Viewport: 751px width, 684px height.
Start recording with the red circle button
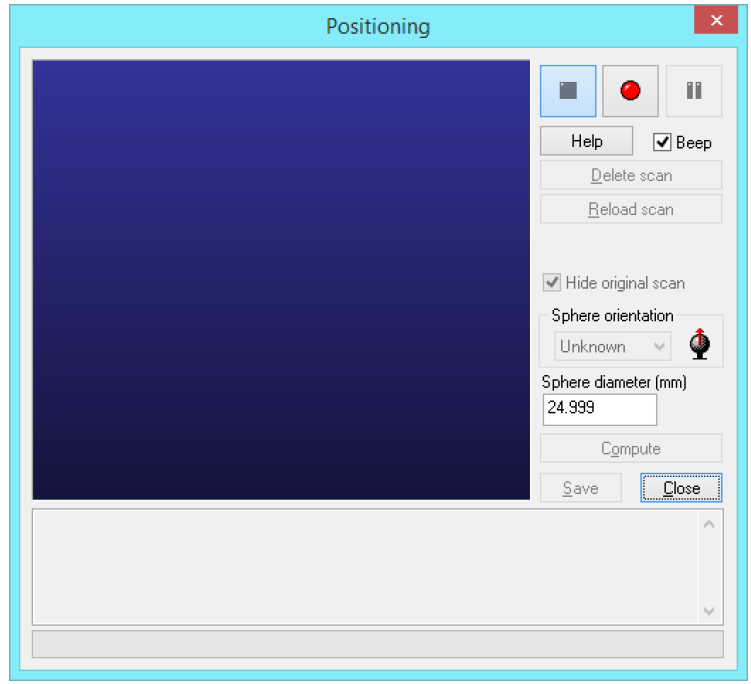click(x=630, y=91)
